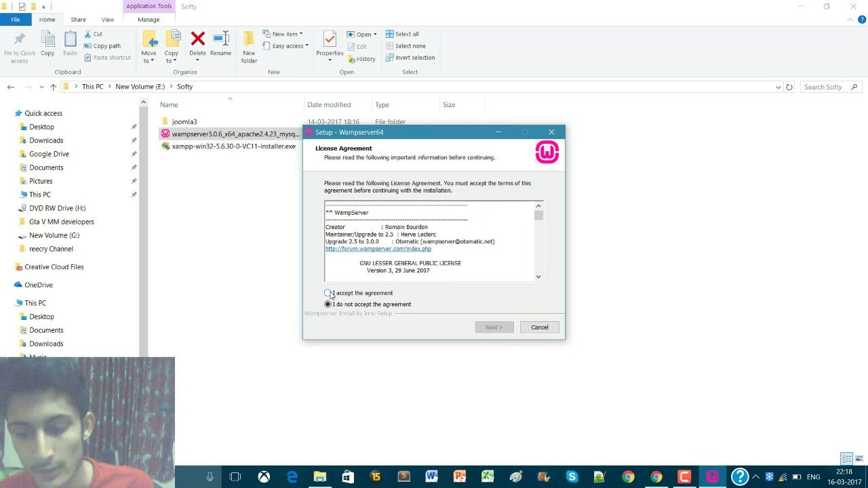Open the Manage ribbon tab
The height and width of the screenshot is (488, 868).
pos(149,20)
